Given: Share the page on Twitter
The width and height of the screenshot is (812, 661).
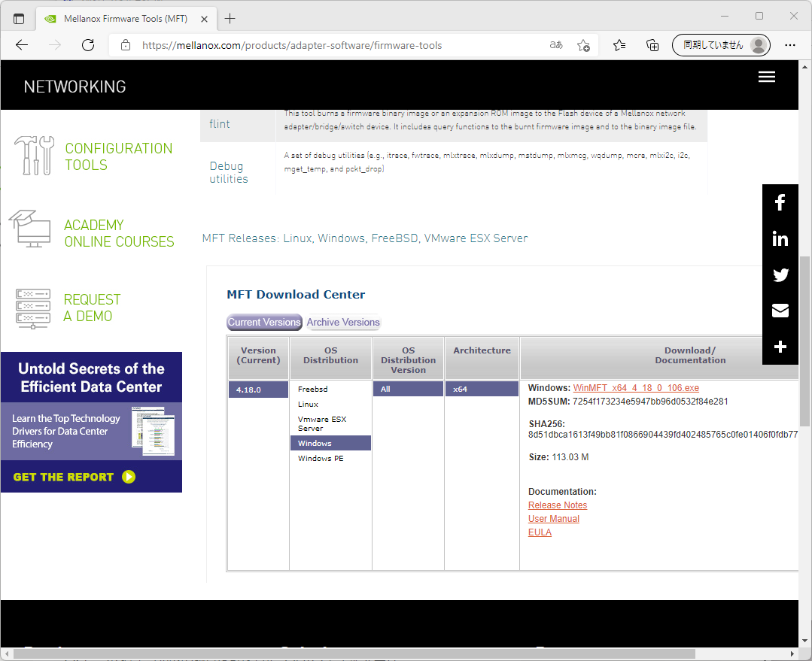Looking at the screenshot, I should pos(780,274).
